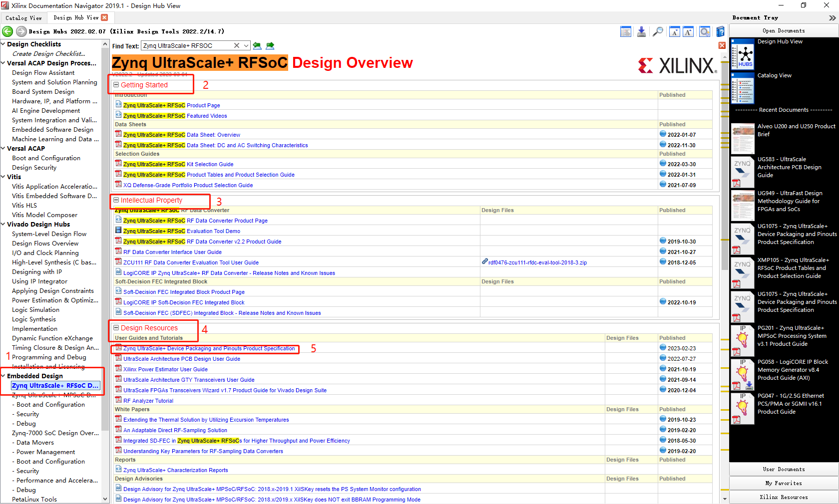The width and height of the screenshot is (839, 504).
Task: Select the Design Hub View tab
Action: click(76, 17)
